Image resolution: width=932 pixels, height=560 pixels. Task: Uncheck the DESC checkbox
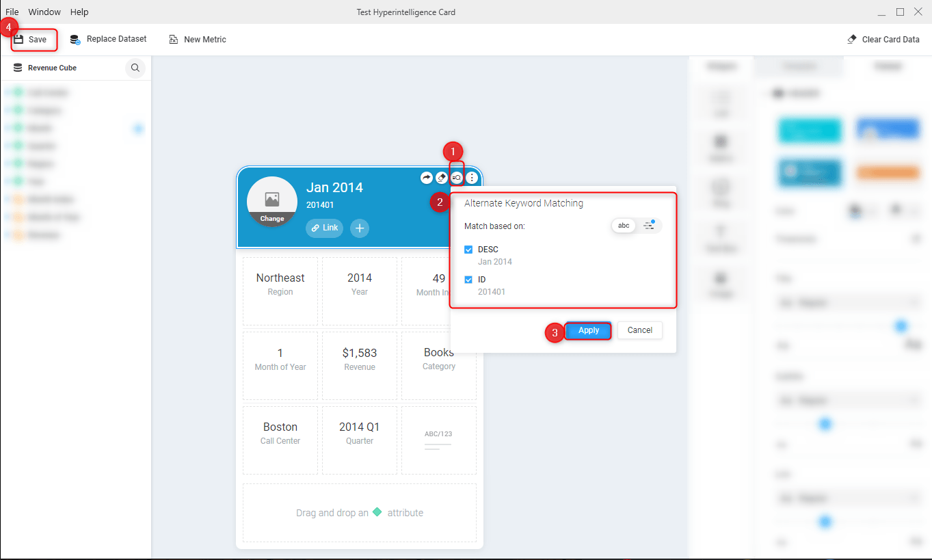coord(468,250)
